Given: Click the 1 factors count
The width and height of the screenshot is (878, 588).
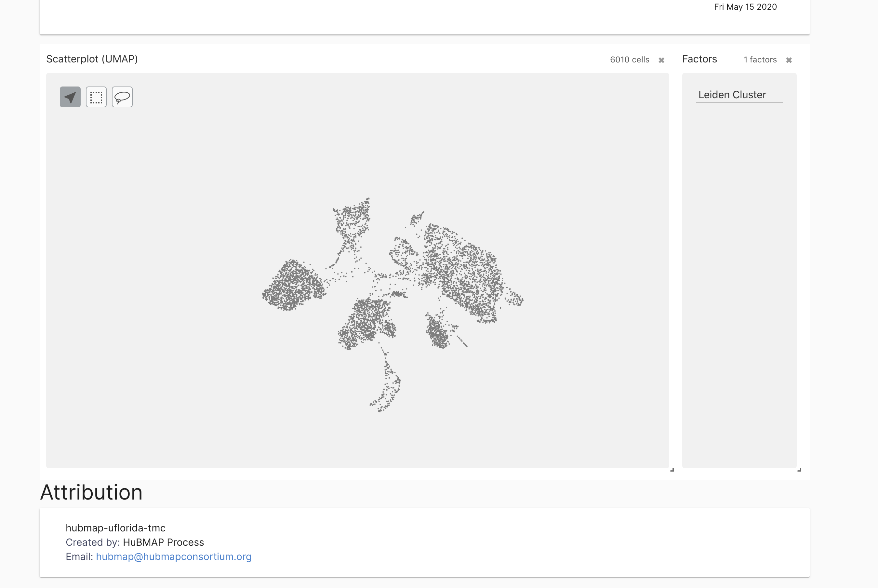Looking at the screenshot, I should click(x=760, y=60).
